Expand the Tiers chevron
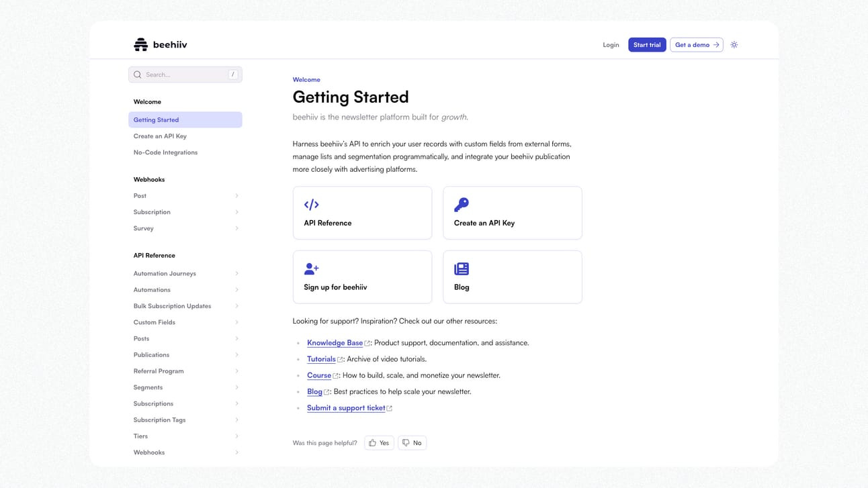Image resolution: width=868 pixels, height=488 pixels. [x=236, y=436]
